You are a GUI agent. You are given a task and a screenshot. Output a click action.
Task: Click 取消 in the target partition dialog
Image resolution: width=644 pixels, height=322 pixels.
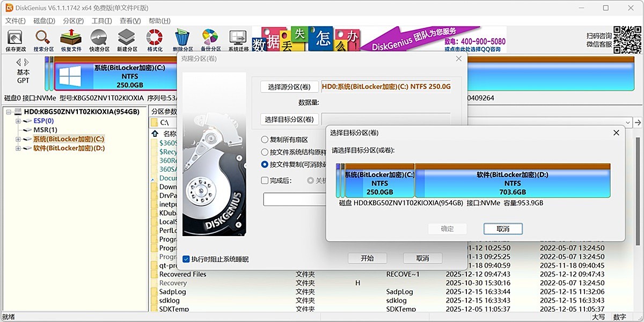[502, 229]
